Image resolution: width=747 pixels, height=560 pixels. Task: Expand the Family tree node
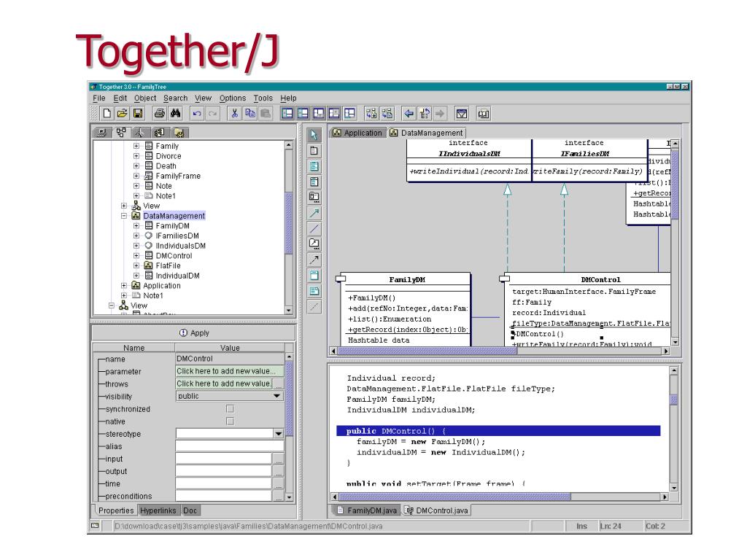pyautogui.click(x=136, y=146)
